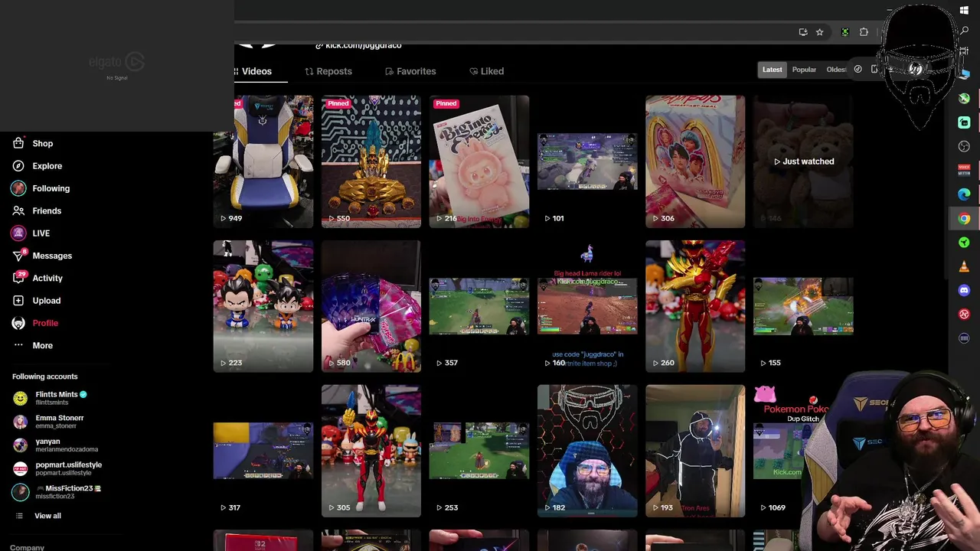The height and width of the screenshot is (551, 980).
Task: Open Discord from the taskbar
Action: click(x=964, y=290)
